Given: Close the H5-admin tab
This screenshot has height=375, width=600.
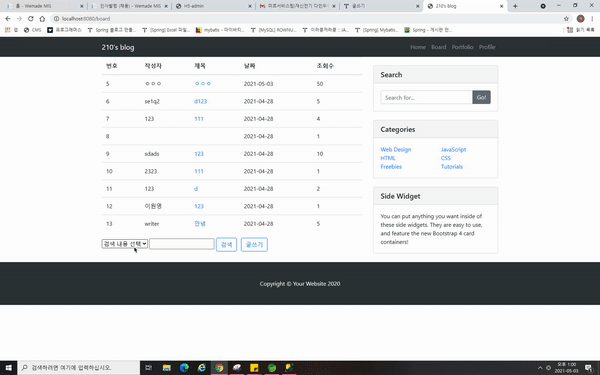Looking at the screenshot, I should click(x=250, y=6).
